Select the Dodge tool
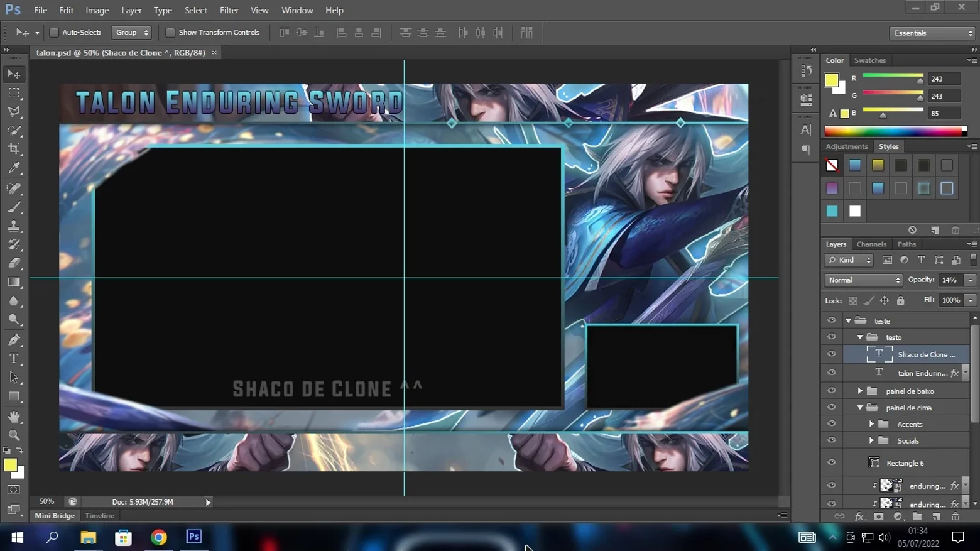The width and height of the screenshot is (980, 551). pyautogui.click(x=14, y=320)
